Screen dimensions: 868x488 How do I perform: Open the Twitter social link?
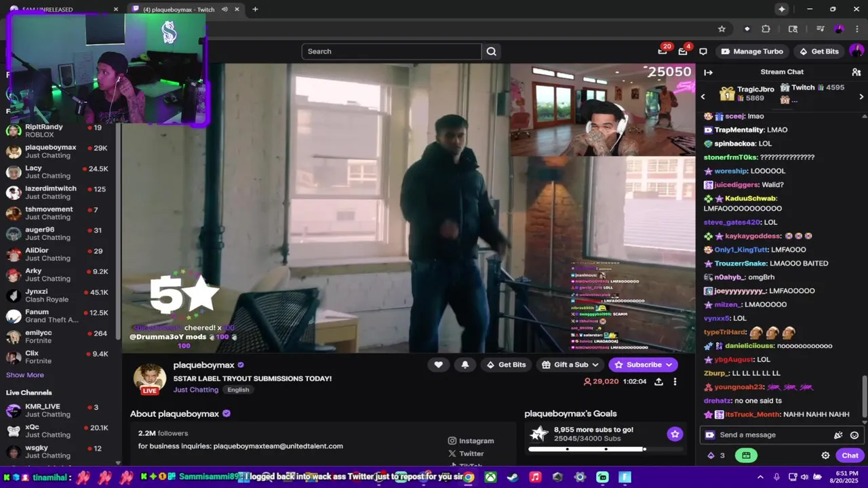(466, 453)
